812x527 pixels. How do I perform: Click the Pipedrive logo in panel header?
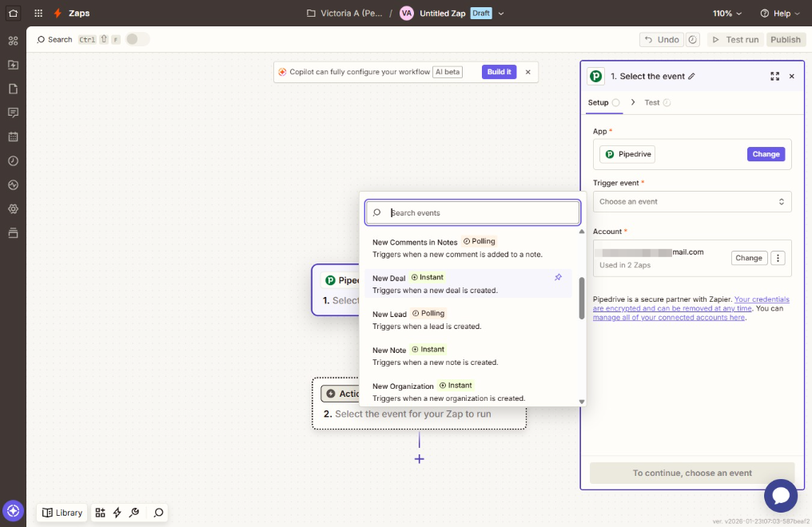point(596,77)
